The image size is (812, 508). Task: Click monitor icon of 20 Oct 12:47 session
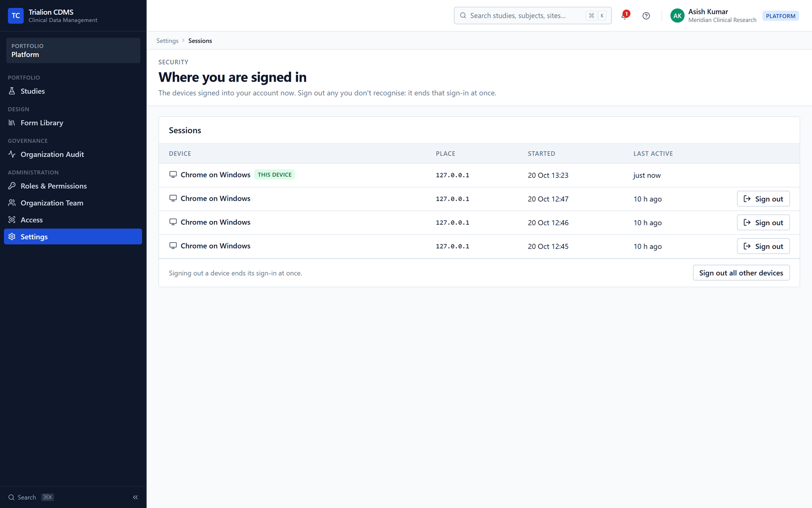click(173, 198)
